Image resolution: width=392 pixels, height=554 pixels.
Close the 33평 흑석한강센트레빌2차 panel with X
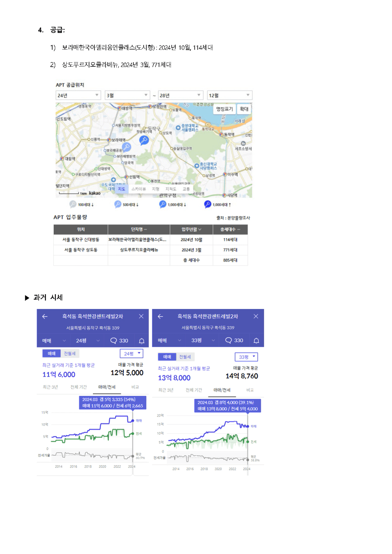(256, 316)
